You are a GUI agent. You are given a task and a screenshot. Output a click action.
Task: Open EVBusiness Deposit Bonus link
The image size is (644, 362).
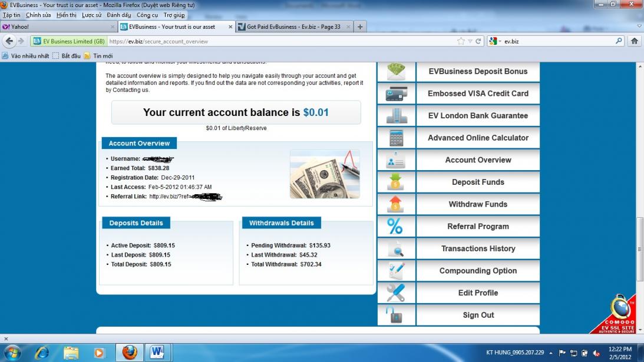478,71
